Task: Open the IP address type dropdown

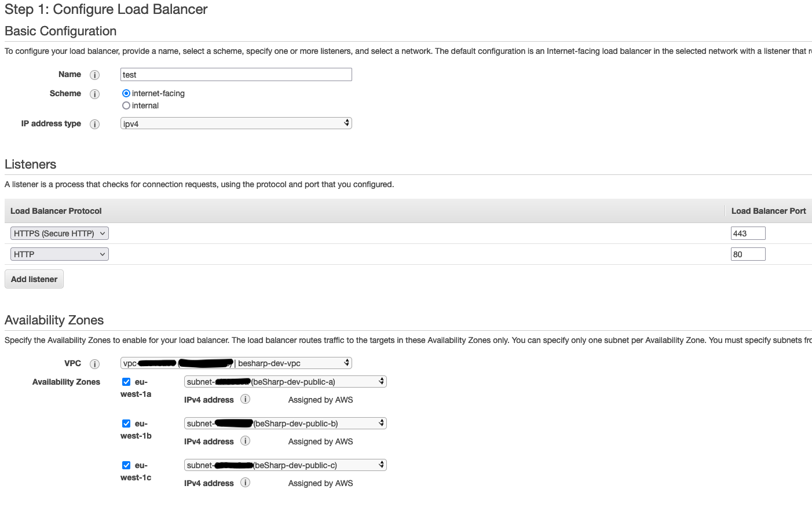Action: point(236,123)
